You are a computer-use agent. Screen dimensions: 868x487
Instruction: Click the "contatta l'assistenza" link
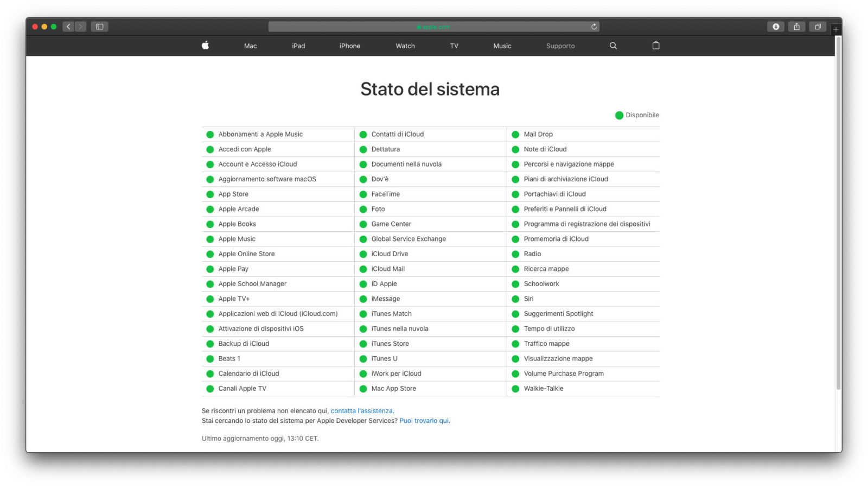(x=362, y=411)
